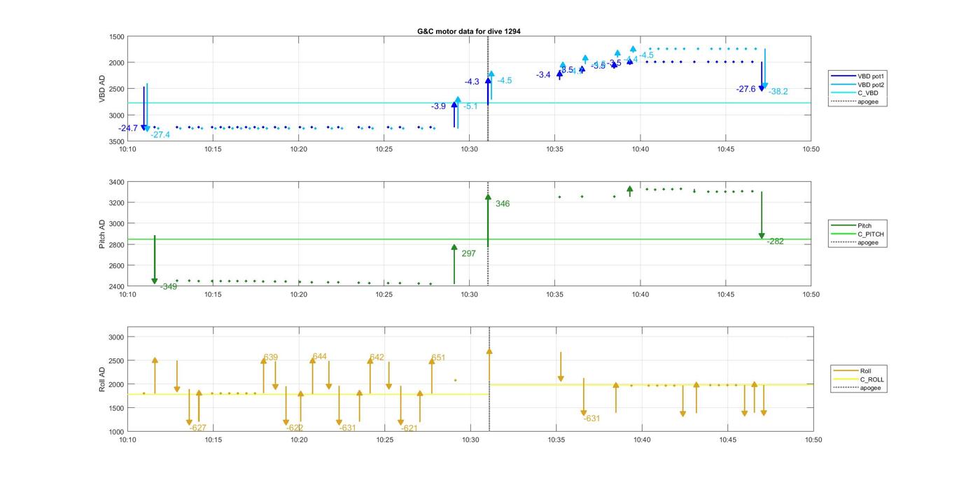Click the VBD AD y-axis label
980x485 pixels.
point(102,89)
